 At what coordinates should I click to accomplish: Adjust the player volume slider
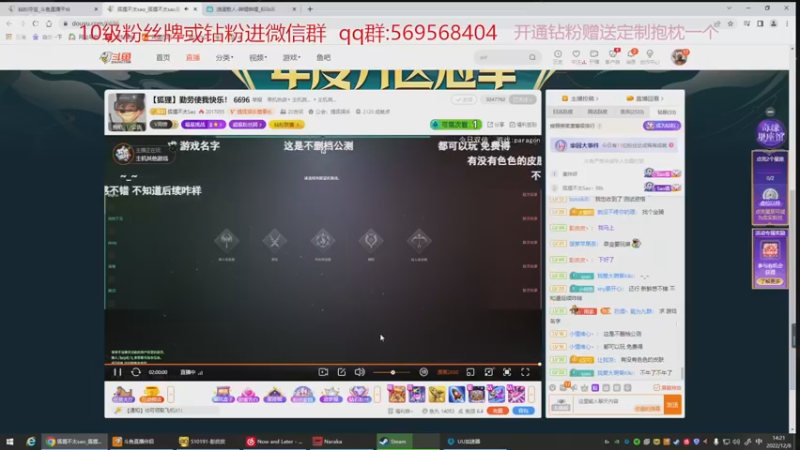coord(391,372)
